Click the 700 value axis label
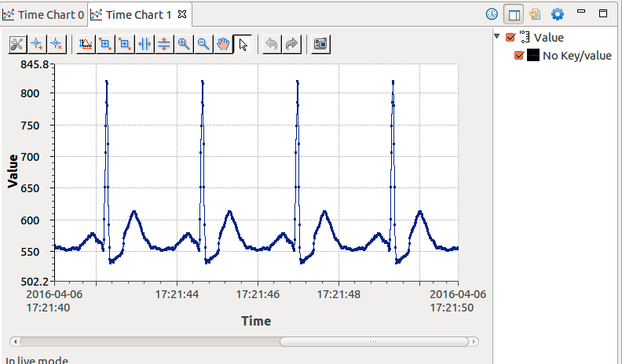This screenshot has width=622, height=364. [30, 157]
